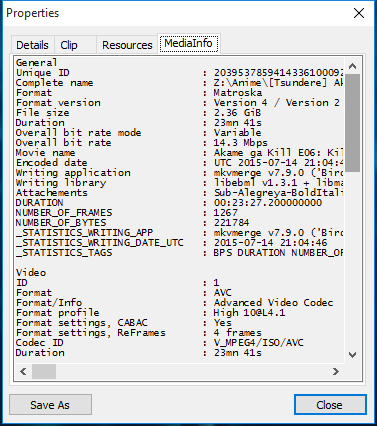This screenshot has height=426, width=377.
Task: Click the '4 frames' ReFrames value
Action: [237, 333]
